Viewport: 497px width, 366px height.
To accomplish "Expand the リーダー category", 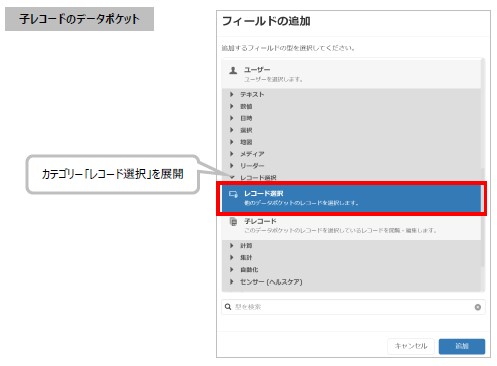I will [351, 166].
